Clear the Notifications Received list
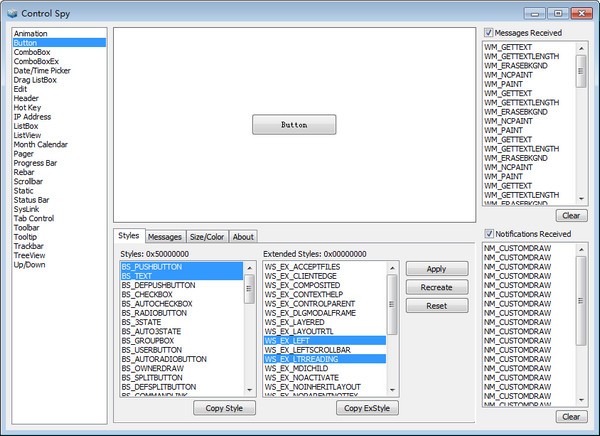This screenshot has width=600, height=436. click(569, 416)
